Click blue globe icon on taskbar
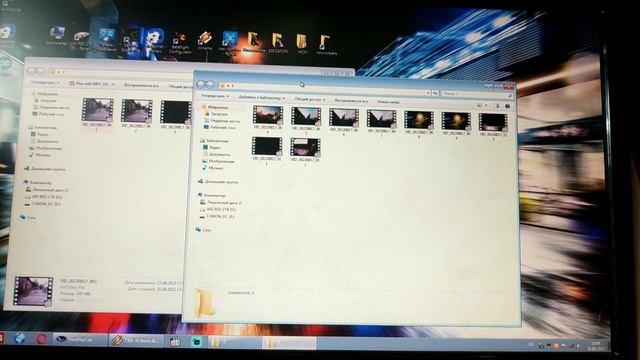Screen dimensions: 640x360 [19, 338]
